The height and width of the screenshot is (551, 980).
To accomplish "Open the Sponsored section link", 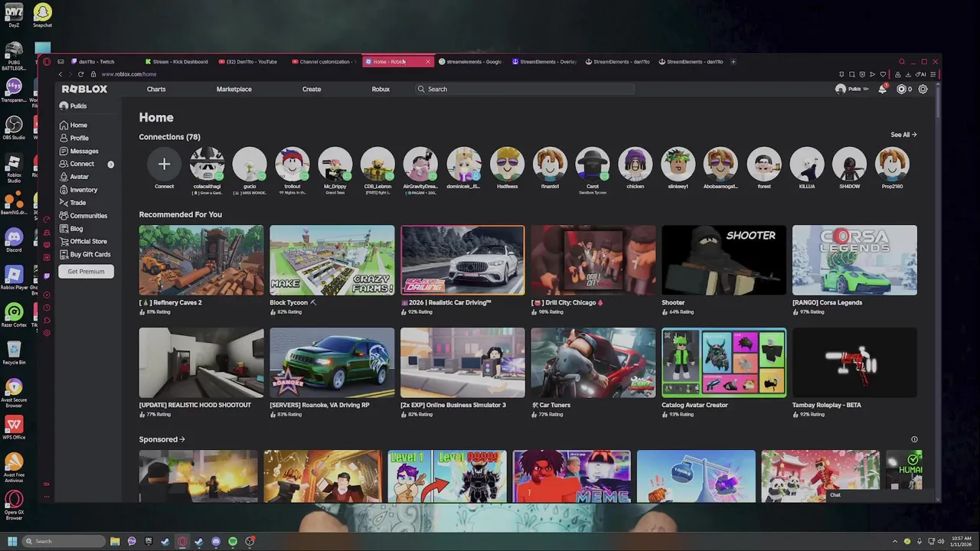I will 162,439.
